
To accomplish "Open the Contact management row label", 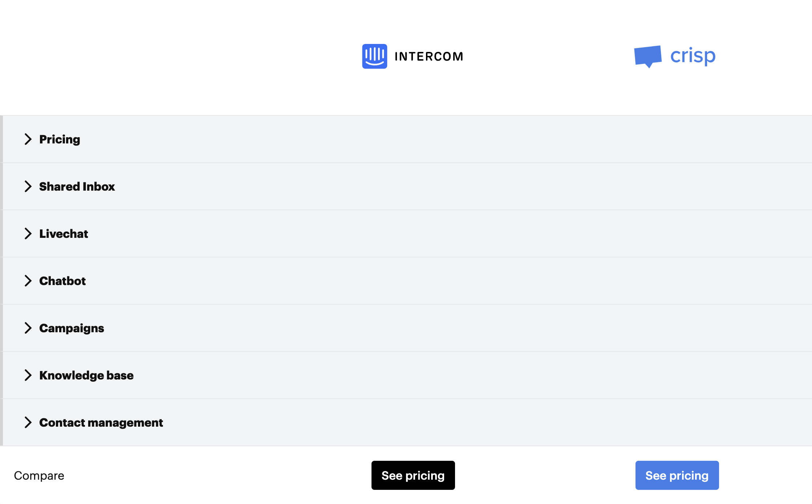I will coord(101,423).
